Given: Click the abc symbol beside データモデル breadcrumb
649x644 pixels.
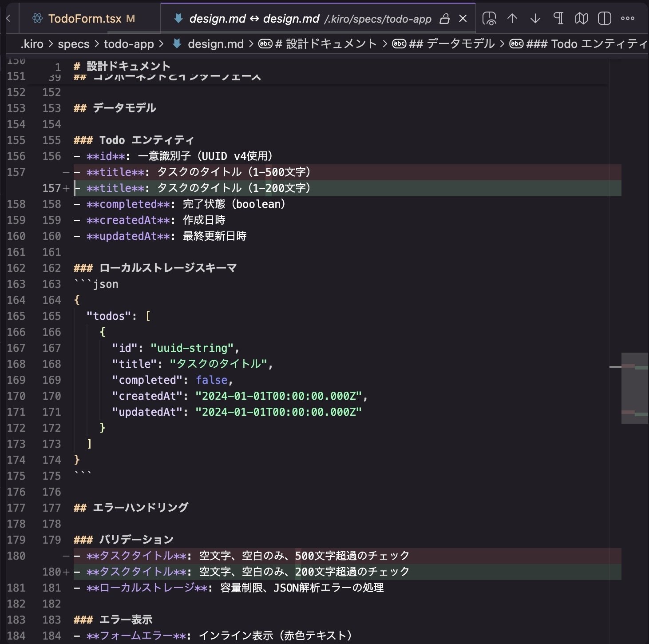Looking at the screenshot, I should [398, 44].
